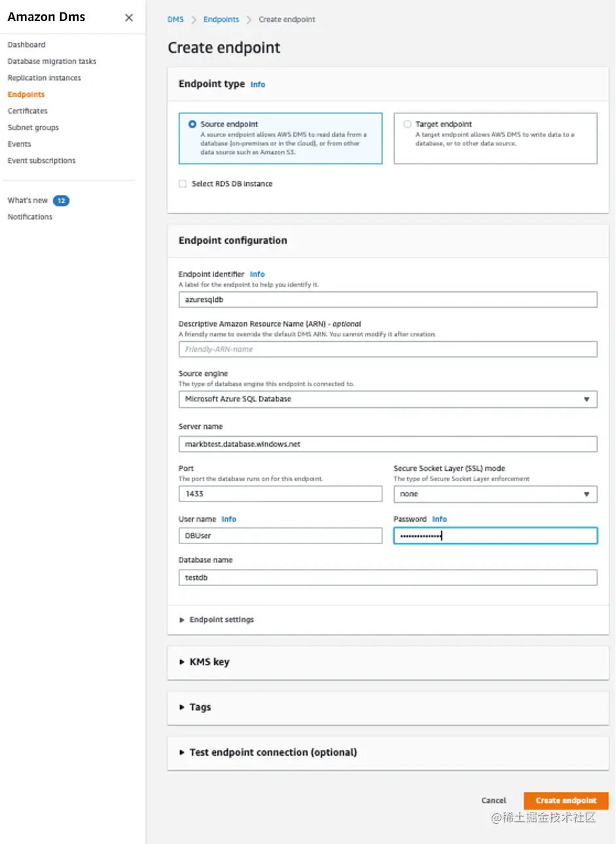The height and width of the screenshot is (844, 616).
Task: Open the SSL mode dropdown
Action: [496, 494]
